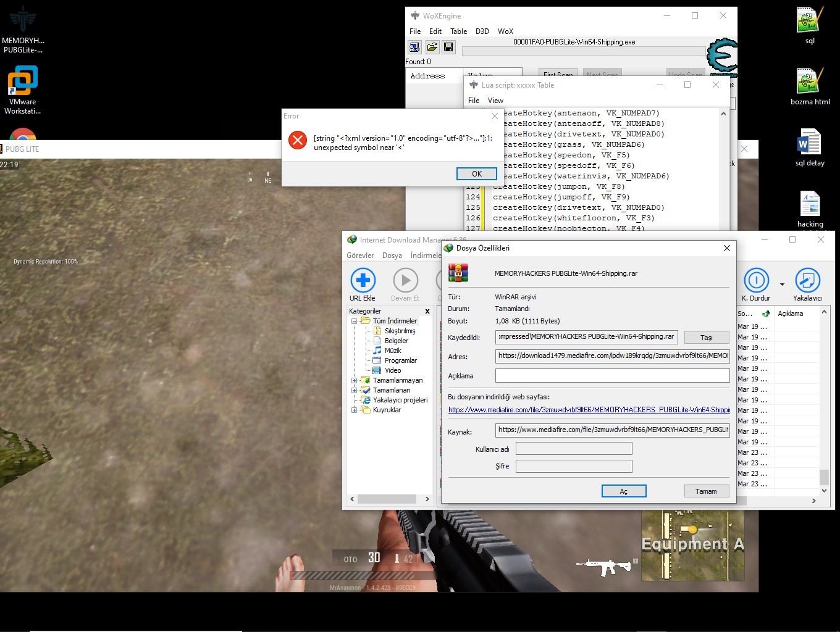Select Yakalayıcı projeleri in IDM tree
Viewport: 840px width, 632px height.
(400, 400)
